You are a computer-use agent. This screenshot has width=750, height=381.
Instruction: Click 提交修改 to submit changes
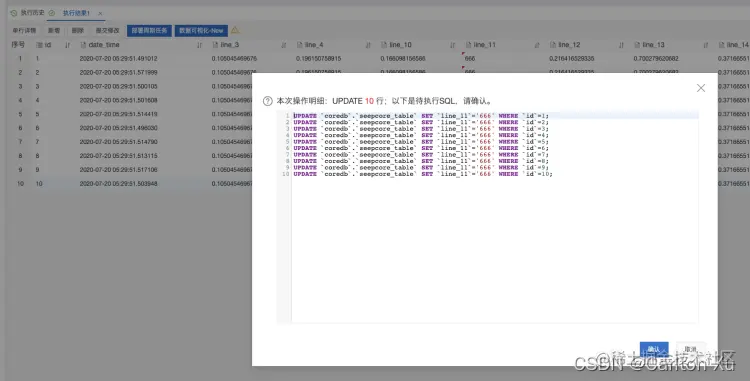(x=108, y=31)
